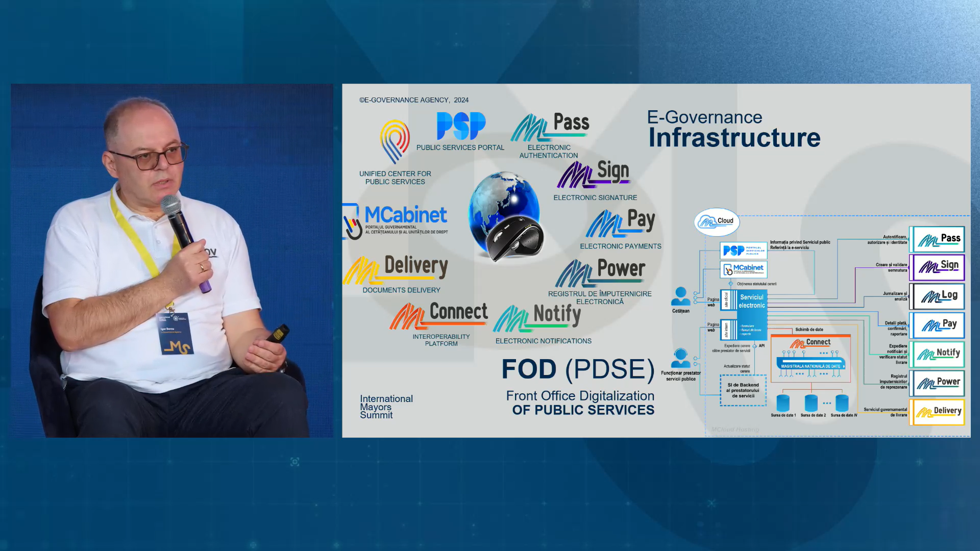Click the "INTEROPERABILITY PLATFORM" caption

441,340
